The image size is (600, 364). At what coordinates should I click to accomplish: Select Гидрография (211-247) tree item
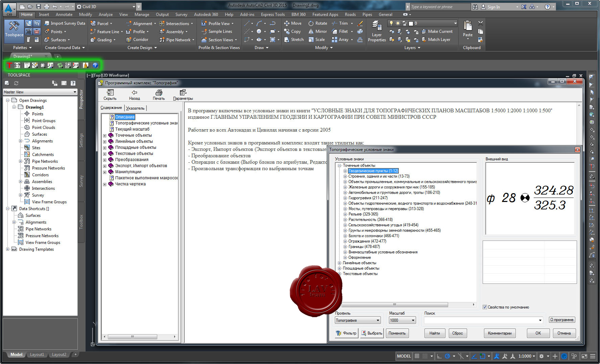[x=368, y=198]
